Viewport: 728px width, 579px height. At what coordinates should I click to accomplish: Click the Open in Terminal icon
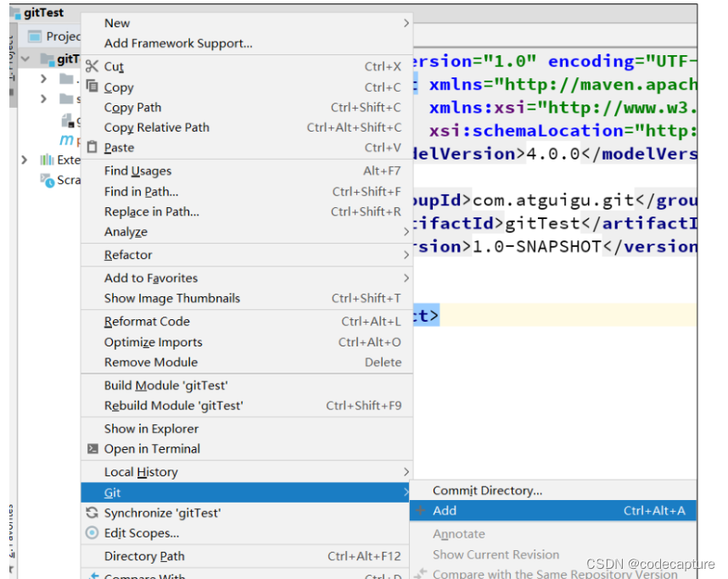click(x=92, y=448)
